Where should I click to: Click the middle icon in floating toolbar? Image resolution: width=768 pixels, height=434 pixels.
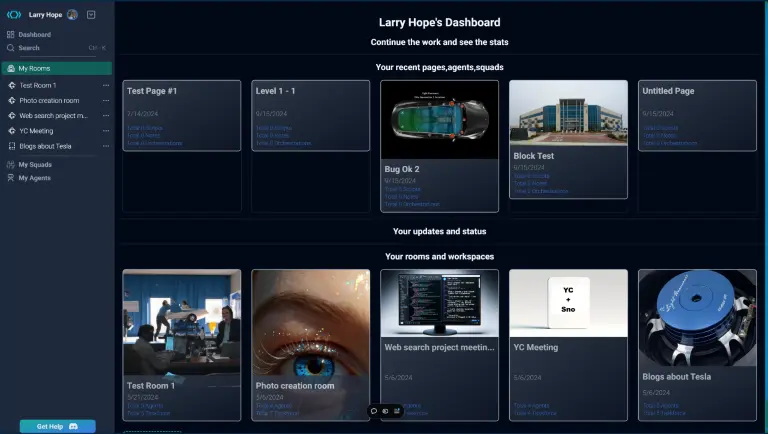pyautogui.click(x=385, y=411)
